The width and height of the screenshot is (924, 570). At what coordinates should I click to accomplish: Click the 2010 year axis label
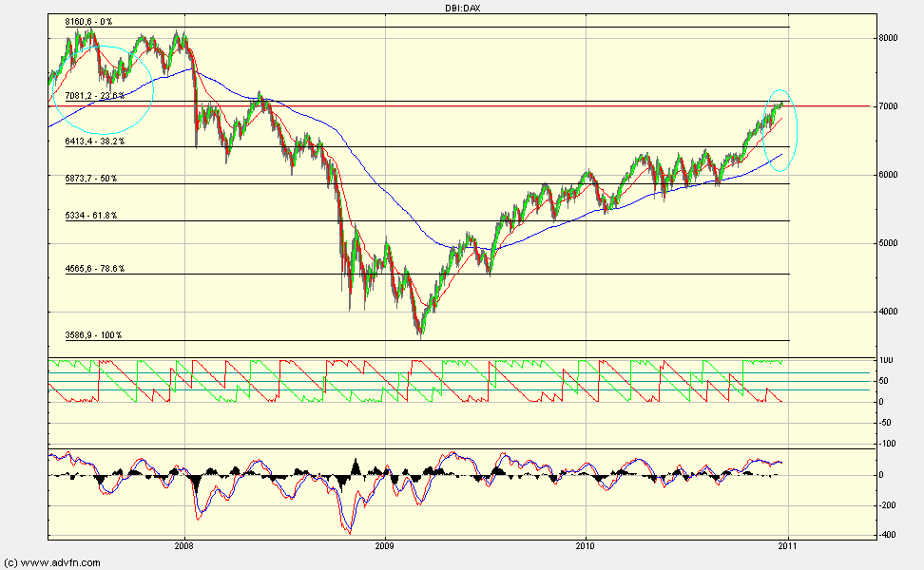click(x=586, y=546)
